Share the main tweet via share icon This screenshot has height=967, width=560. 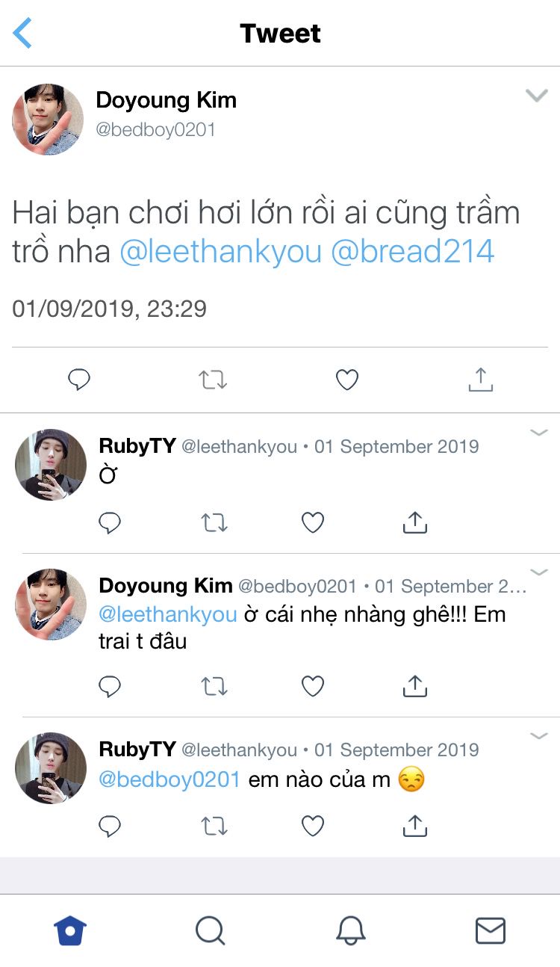pyautogui.click(x=480, y=380)
